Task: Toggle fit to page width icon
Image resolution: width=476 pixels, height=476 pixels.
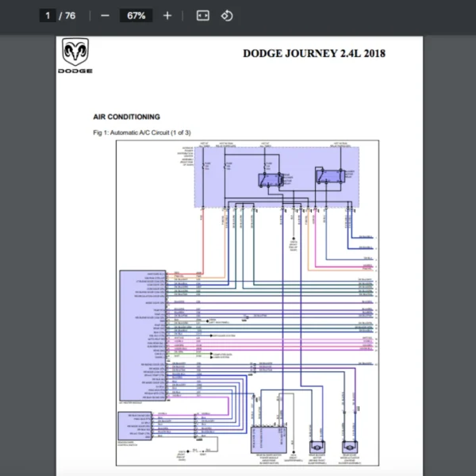Action: 203,16
